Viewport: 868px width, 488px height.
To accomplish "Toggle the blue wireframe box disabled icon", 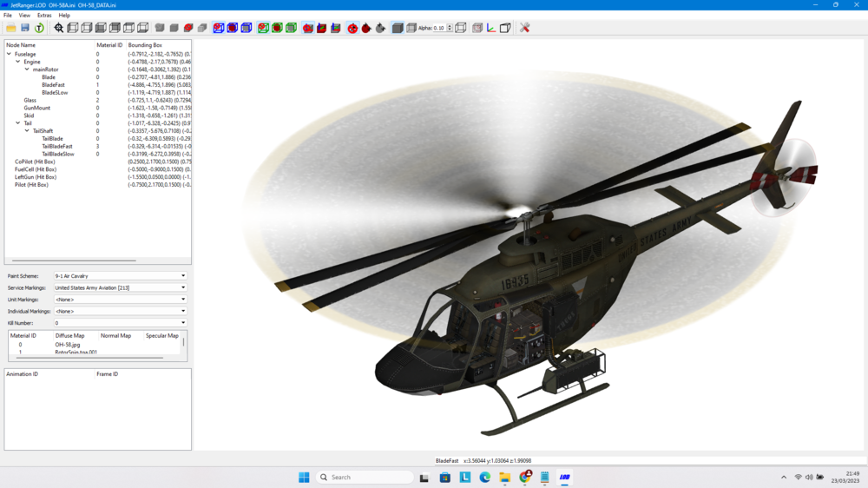I will click(x=219, y=28).
